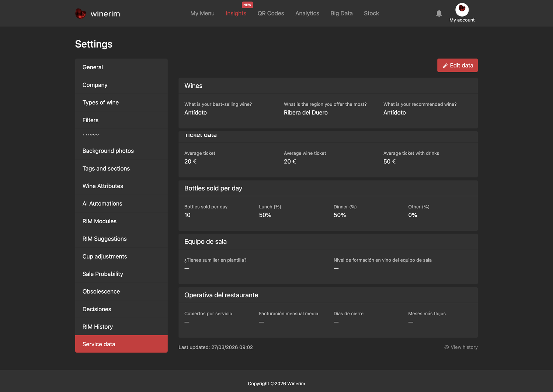Open the My account avatar
The height and width of the screenshot is (392, 553).
point(462,10)
